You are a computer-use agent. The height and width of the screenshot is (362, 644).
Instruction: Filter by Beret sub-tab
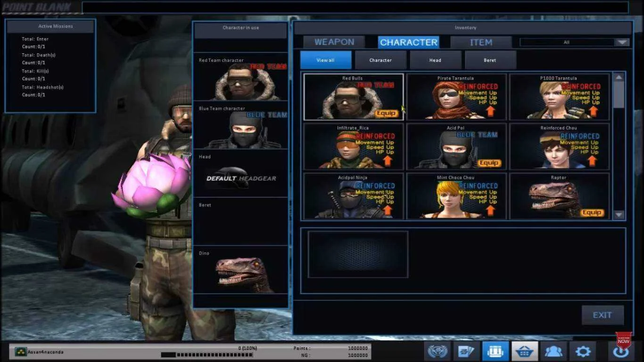click(x=490, y=60)
